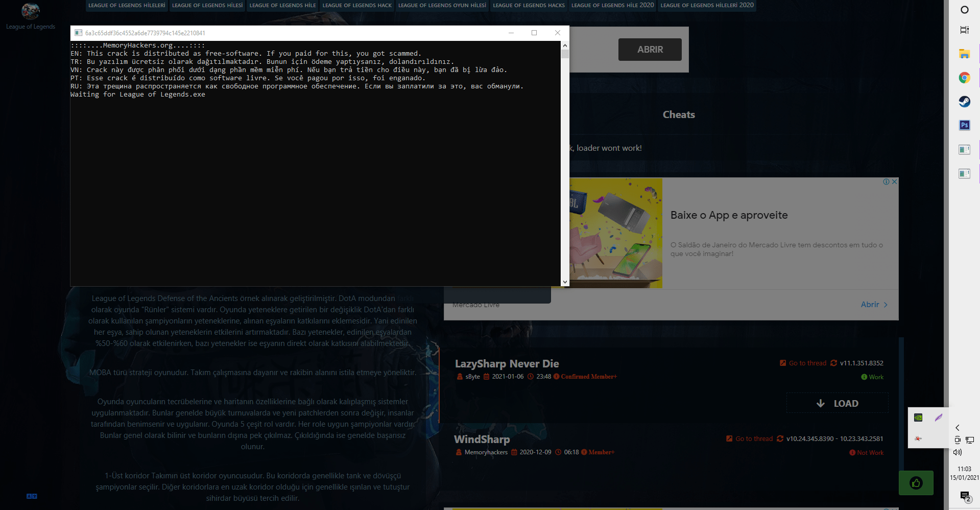Open clock showing 11:03 15/01/2021
980x510 pixels.
tap(964, 473)
